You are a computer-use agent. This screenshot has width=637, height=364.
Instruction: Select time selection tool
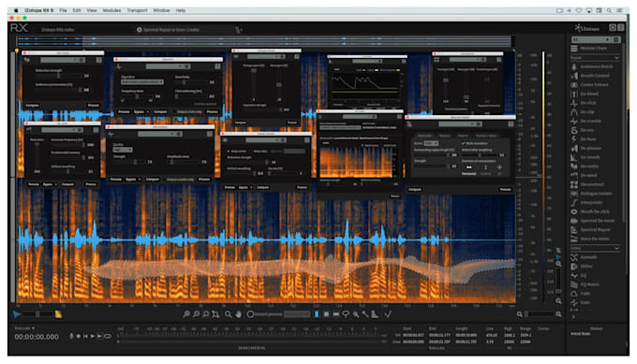(x=317, y=314)
